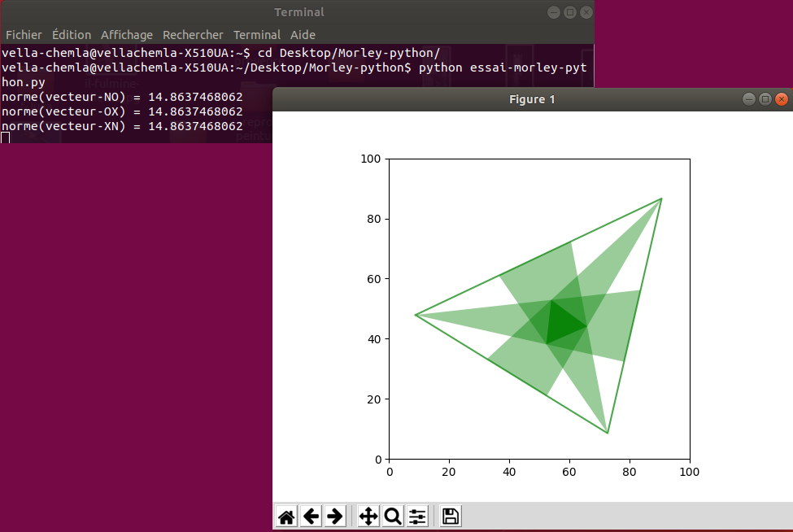Close the Terminal window

586,12
